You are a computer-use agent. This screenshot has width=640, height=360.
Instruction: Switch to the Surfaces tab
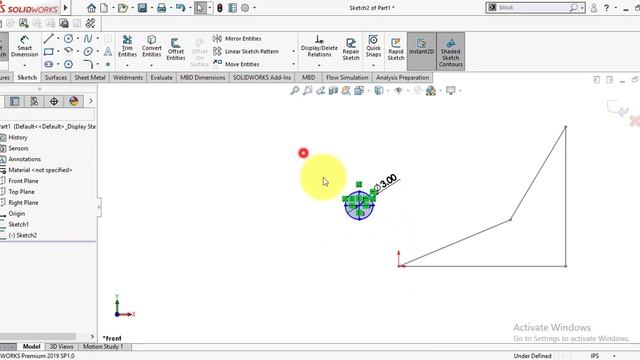point(56,78)
